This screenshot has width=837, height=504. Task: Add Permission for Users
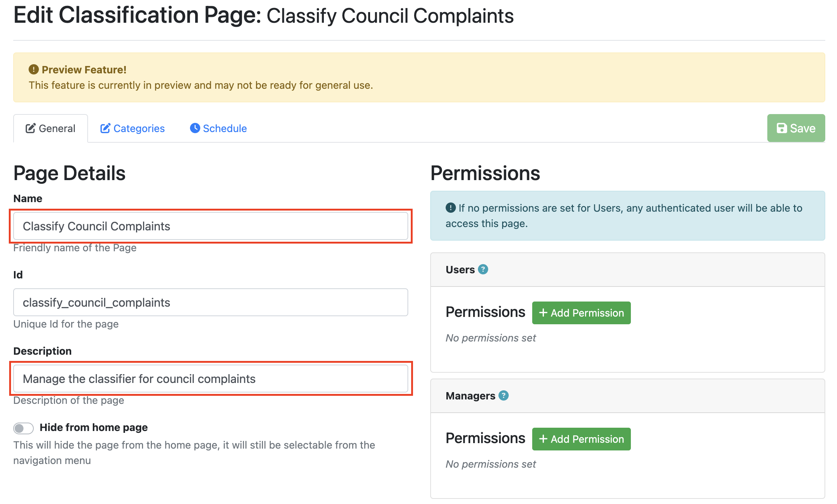tap(581, 313)
